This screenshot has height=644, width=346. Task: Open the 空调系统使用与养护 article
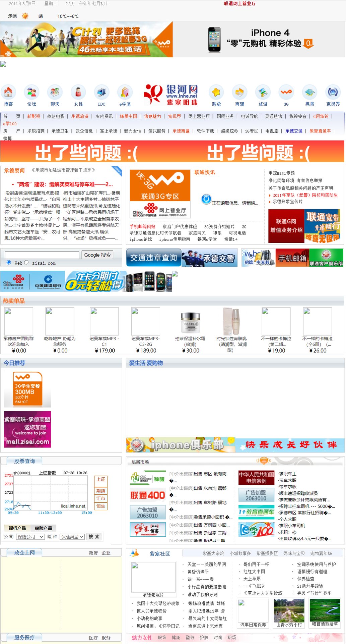click(317, 565)
